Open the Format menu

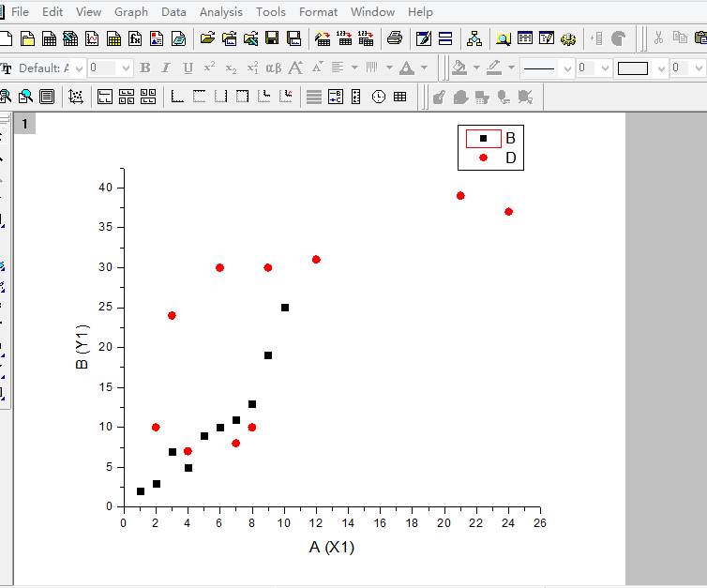[318, 12]
